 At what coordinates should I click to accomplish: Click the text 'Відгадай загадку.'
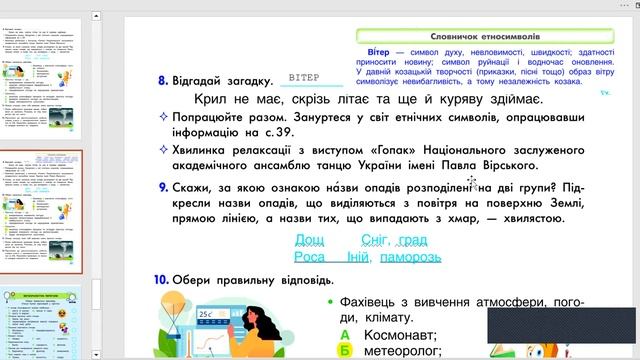pyautogui.click(x=222, y=81)
